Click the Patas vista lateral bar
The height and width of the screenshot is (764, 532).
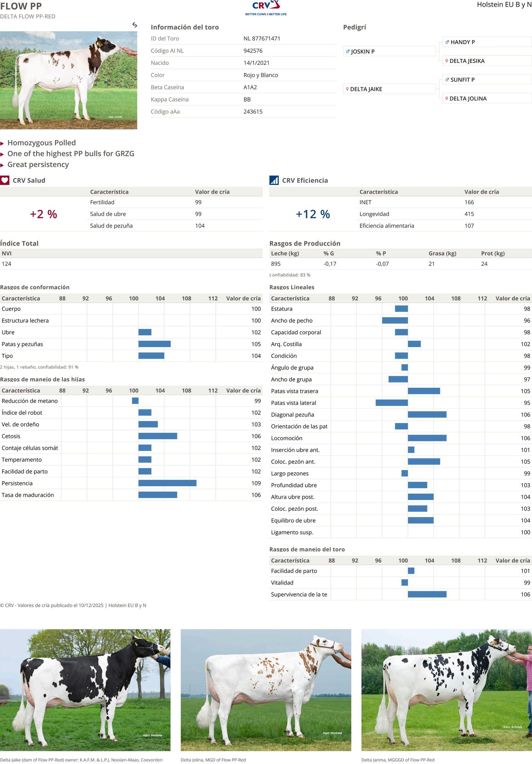[x=392, y=403]
